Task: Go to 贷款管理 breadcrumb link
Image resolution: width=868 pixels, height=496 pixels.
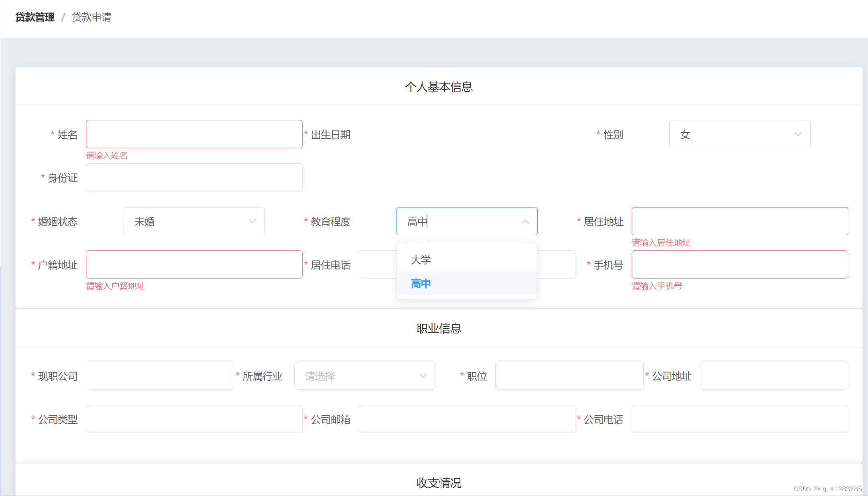Action: (x=35, y=17)
